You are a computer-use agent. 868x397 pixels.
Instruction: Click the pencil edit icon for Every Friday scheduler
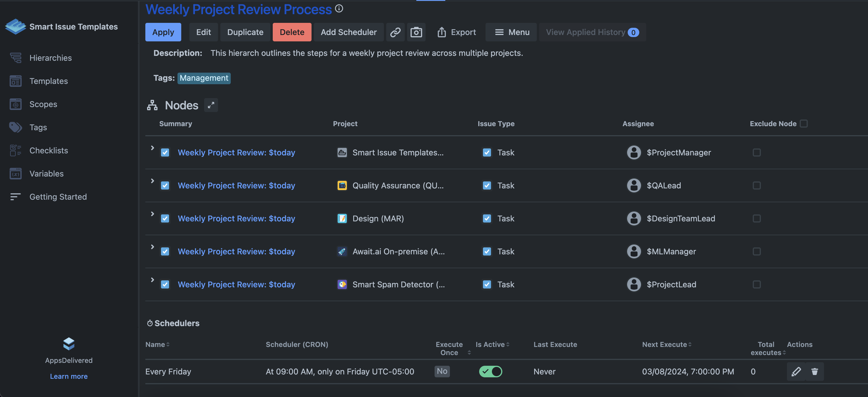(x=796, y=372)
